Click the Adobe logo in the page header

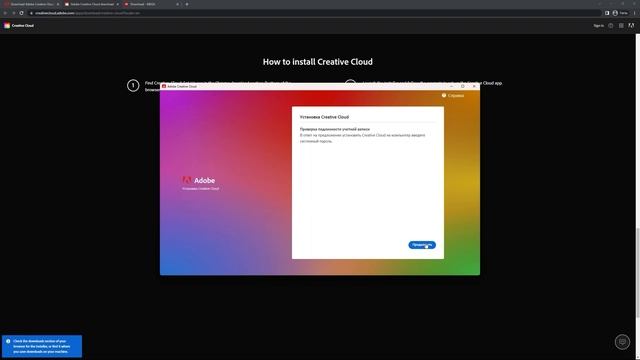pos(631,26)
